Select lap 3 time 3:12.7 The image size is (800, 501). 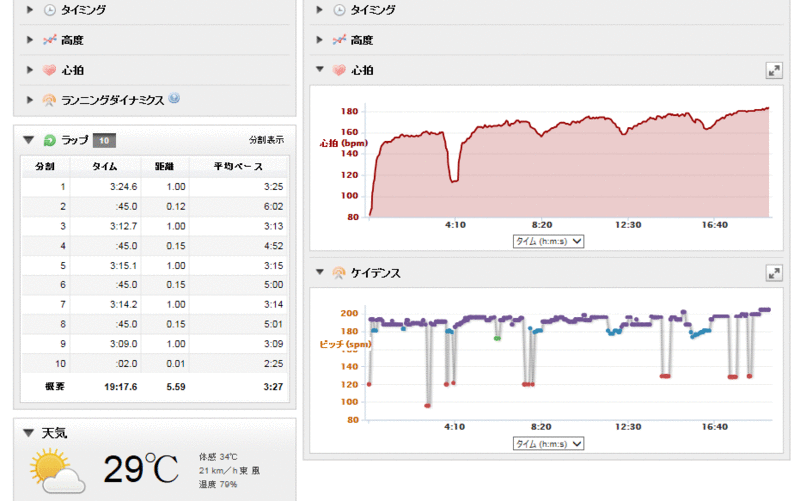click(123, 226)
